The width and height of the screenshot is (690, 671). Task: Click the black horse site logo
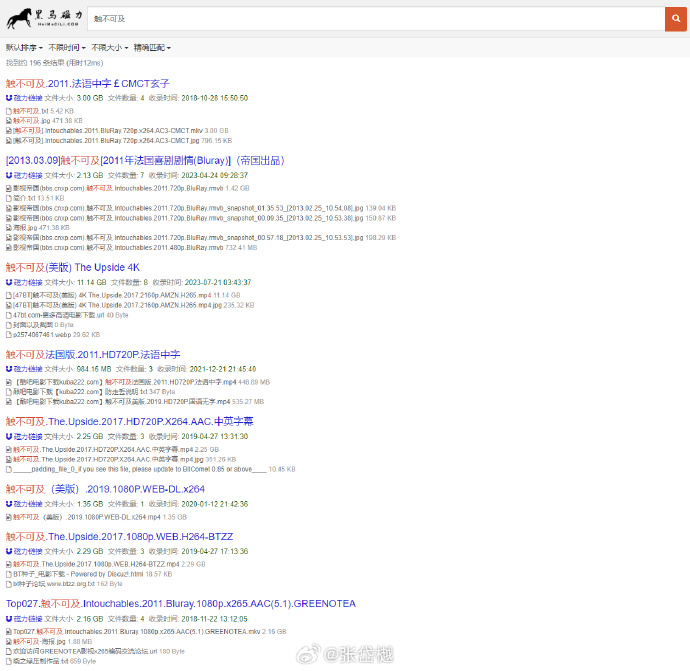pyautogui.click(x=44, y=18)
